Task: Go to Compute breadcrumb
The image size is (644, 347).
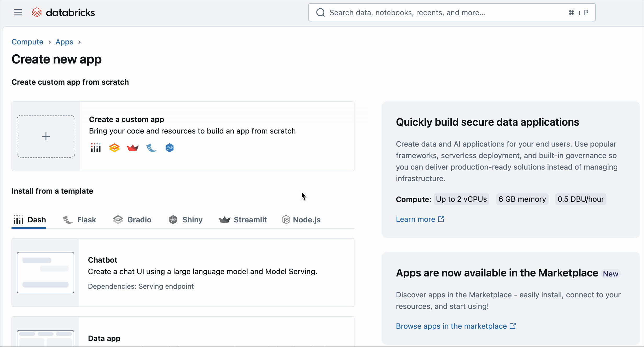Action: pos(27,42)
